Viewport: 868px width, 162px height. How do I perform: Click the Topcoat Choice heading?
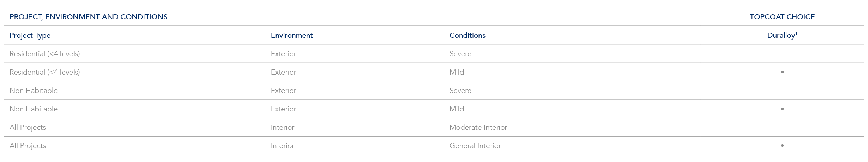pos(782,17)
